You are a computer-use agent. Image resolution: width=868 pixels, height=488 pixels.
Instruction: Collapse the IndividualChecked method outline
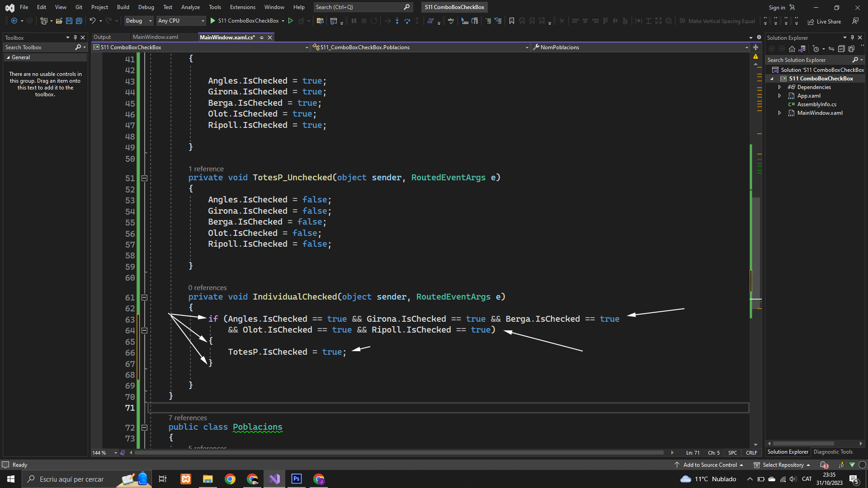coord(144,297)
